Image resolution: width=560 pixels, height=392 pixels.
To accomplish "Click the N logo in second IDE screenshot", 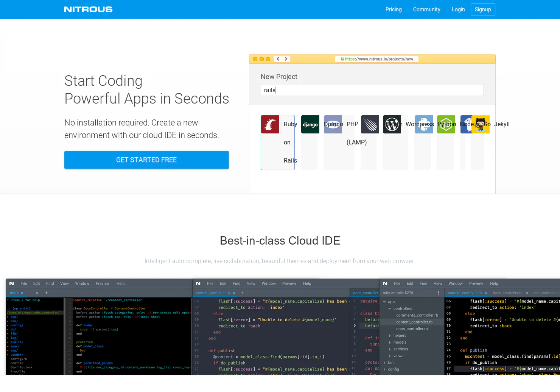I will (x=198, y=284).
